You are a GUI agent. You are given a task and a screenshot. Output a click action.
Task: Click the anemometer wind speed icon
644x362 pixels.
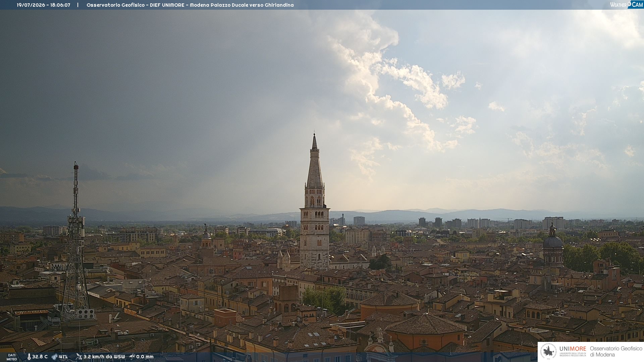pyautogui.click(x=79, y=357)
